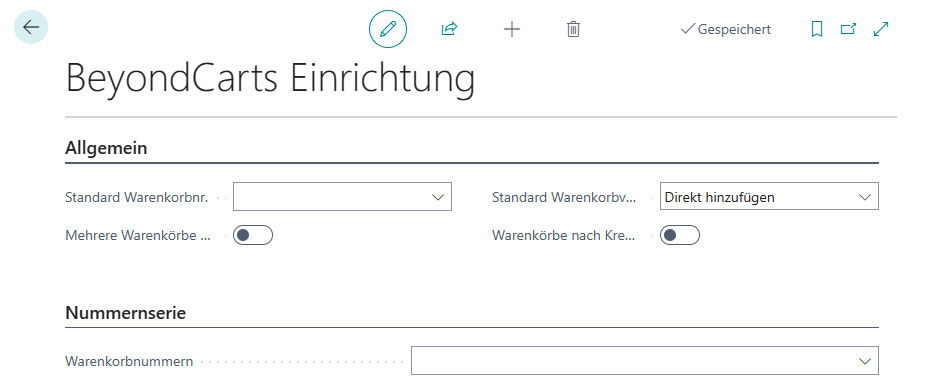
Task: Open Standard Warenkorbnr. dropdown arrow
Action: (x=438, y=197)
